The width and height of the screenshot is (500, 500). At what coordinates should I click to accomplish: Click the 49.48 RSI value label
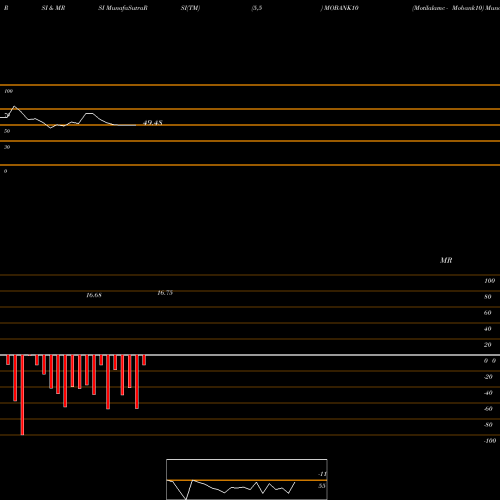click(153, 123)
